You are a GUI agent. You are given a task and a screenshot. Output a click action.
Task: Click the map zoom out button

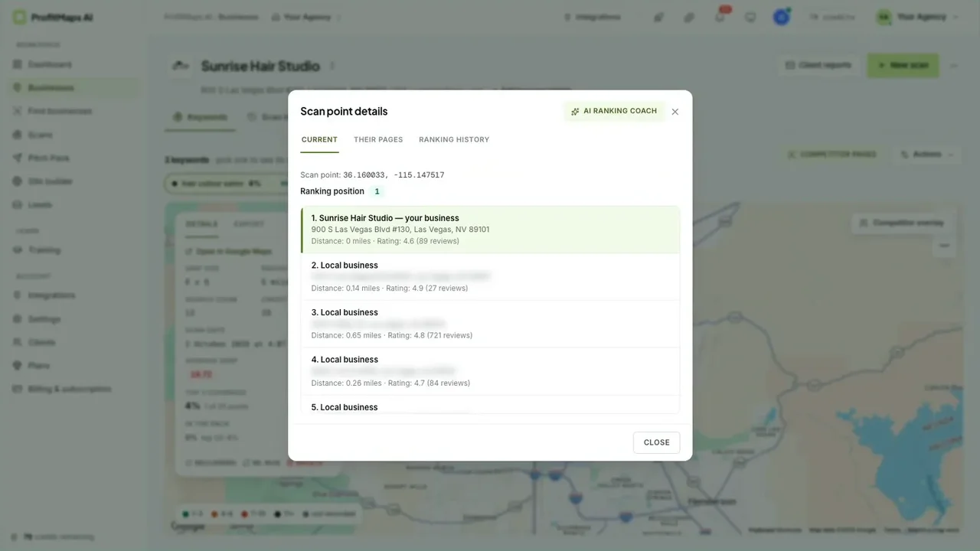(945, 246)
